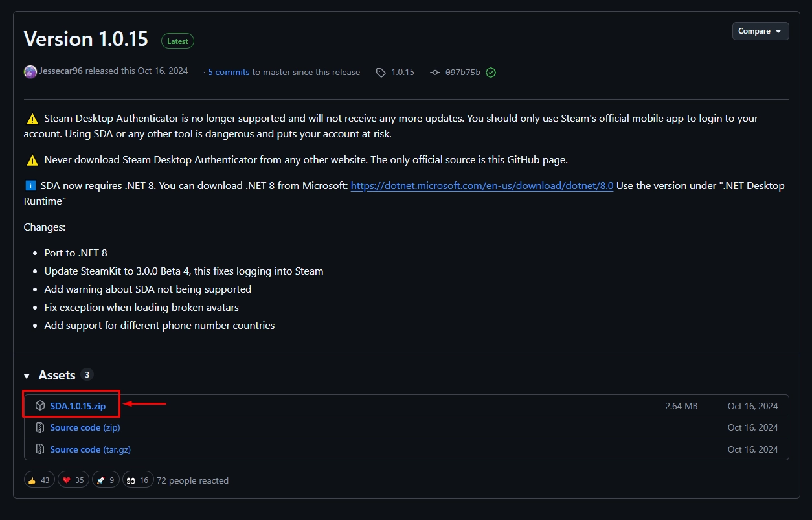Click the package icon for SDA.1.0.15.zip
812x520 pixels.
(x=40, y=406)
